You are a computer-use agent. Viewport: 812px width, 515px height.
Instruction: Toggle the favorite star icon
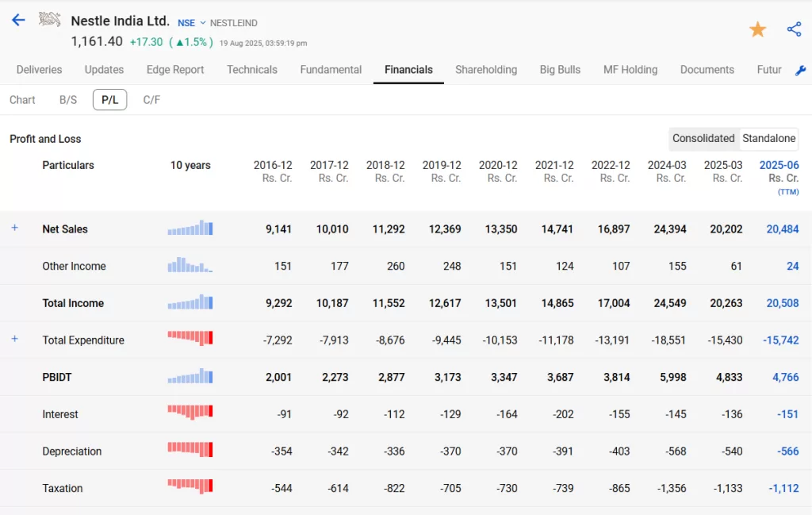(x=757, y=29)
